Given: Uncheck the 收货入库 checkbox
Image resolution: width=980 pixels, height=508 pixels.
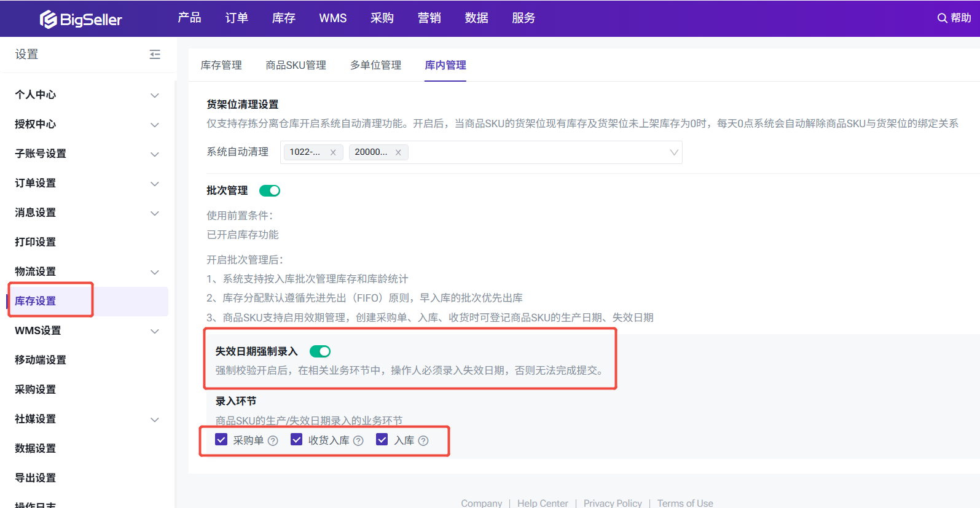Looking at the screenshot, I should pyautogui.click(x=297, y=440).
